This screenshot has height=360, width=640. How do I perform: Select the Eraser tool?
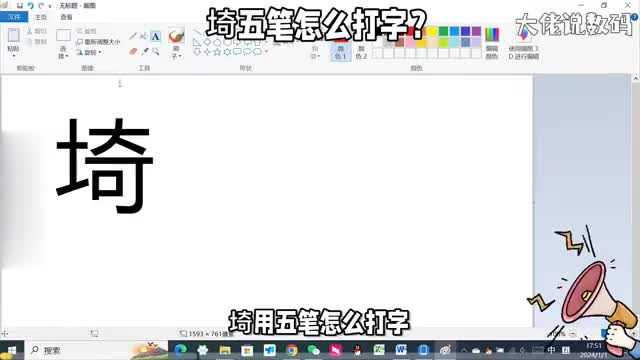tap(133, 51)
